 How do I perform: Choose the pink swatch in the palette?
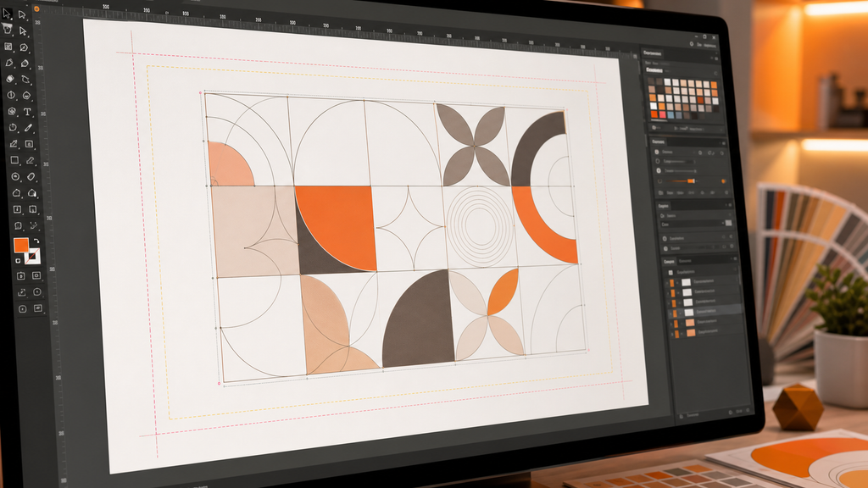point(663,114)
